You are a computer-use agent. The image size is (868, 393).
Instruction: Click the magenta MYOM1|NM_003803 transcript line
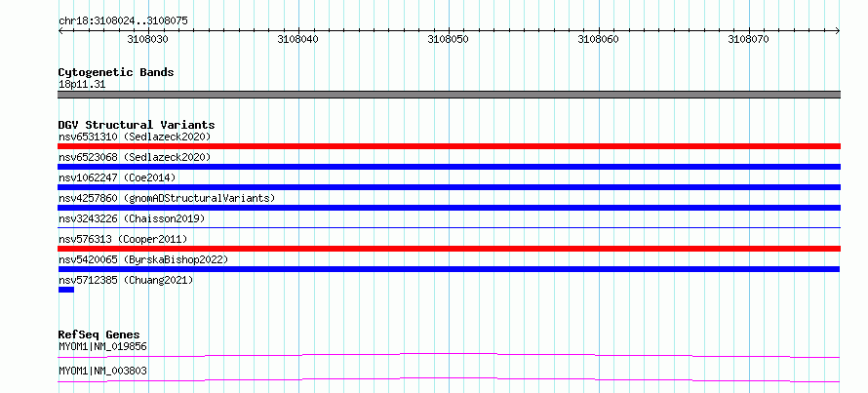point(449,379)
